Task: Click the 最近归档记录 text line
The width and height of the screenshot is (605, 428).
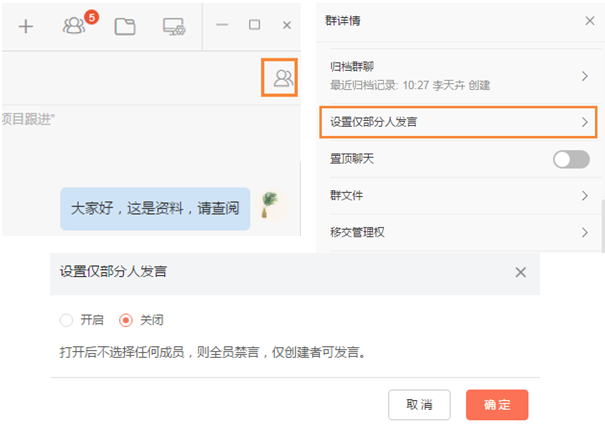Action: [410, 85]
